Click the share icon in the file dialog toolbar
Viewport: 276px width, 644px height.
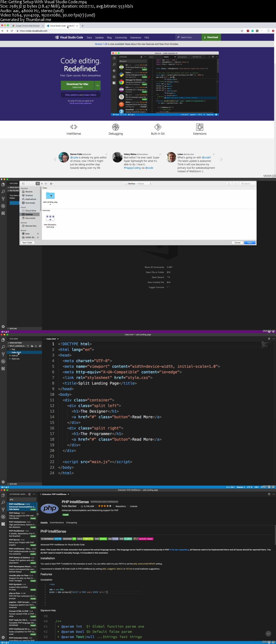[229, 183]
